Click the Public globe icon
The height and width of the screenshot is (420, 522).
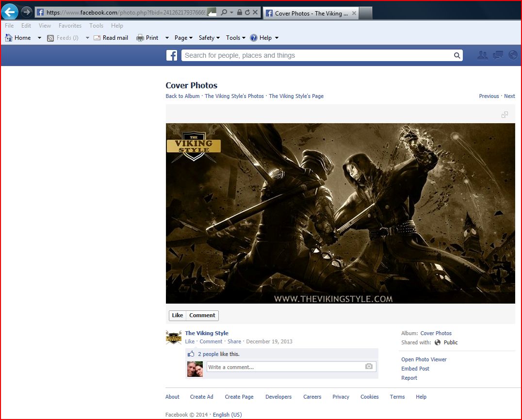438,342
